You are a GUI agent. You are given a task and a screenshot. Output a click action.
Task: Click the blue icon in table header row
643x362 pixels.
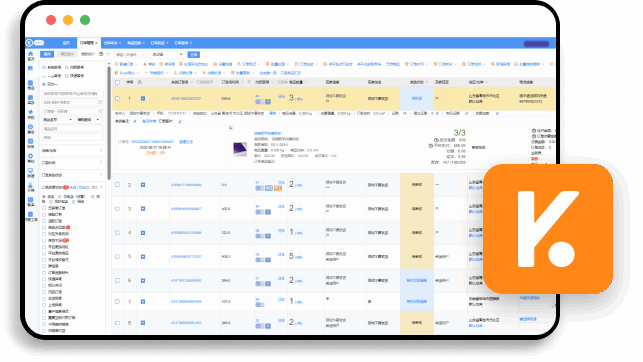point(140,82)
